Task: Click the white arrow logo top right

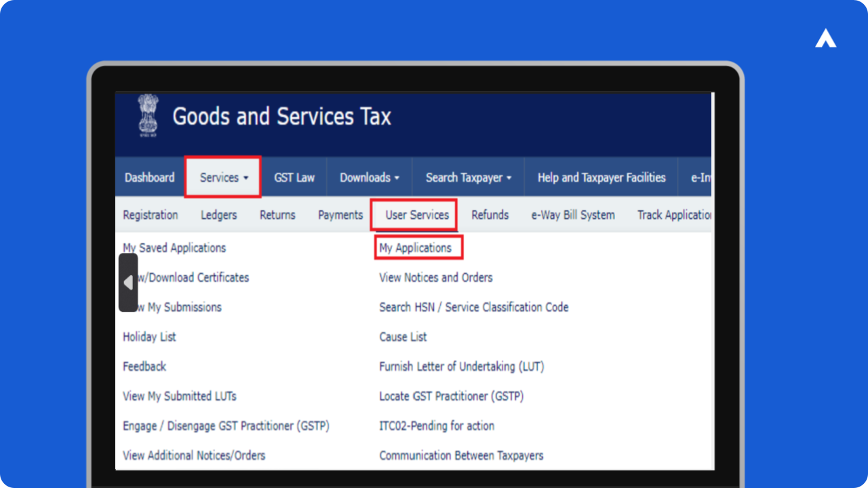Action: point(825,39)
